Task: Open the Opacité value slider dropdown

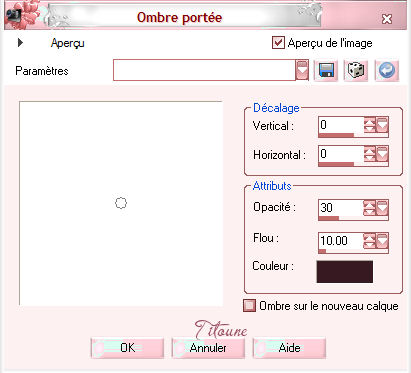Action: point(382,208)
